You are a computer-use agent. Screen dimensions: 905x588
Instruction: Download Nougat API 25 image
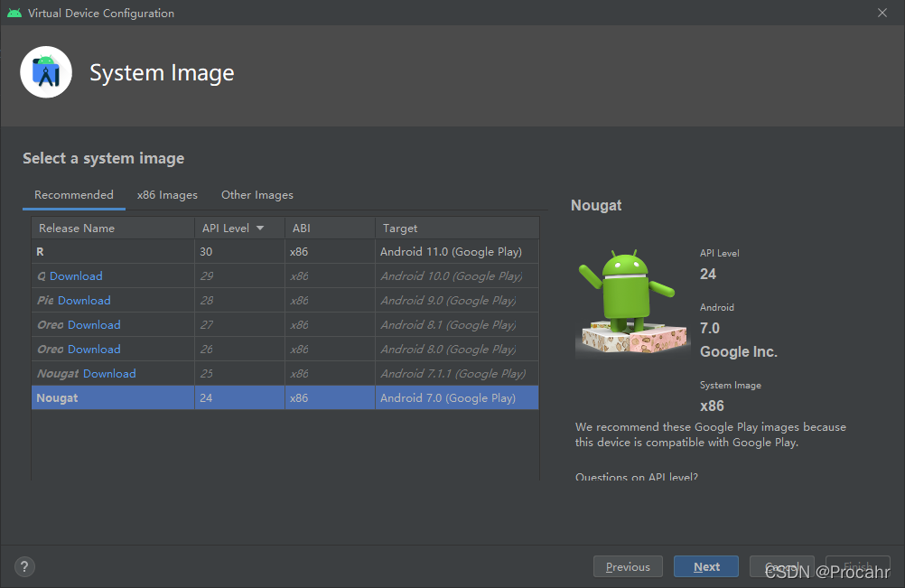(109, 373)
